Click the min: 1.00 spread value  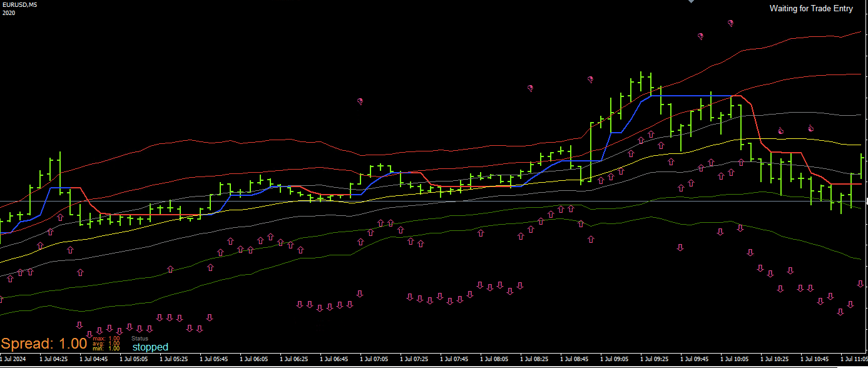tap(106, 349)
